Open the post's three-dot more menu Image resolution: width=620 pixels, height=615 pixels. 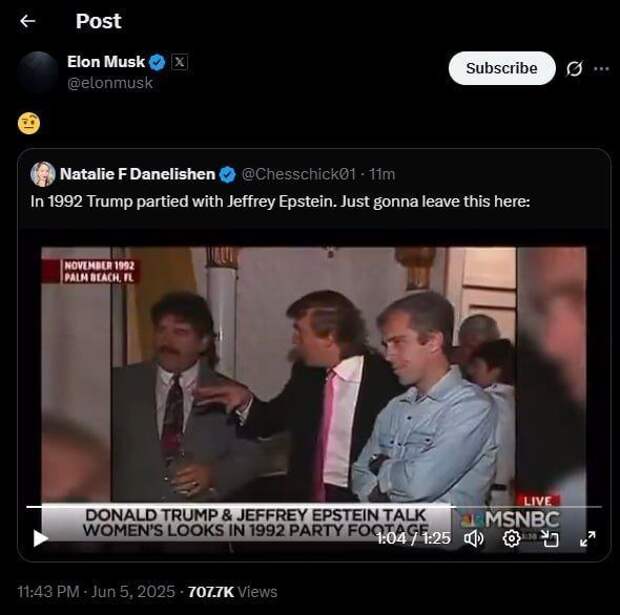(x=601, y=69)
